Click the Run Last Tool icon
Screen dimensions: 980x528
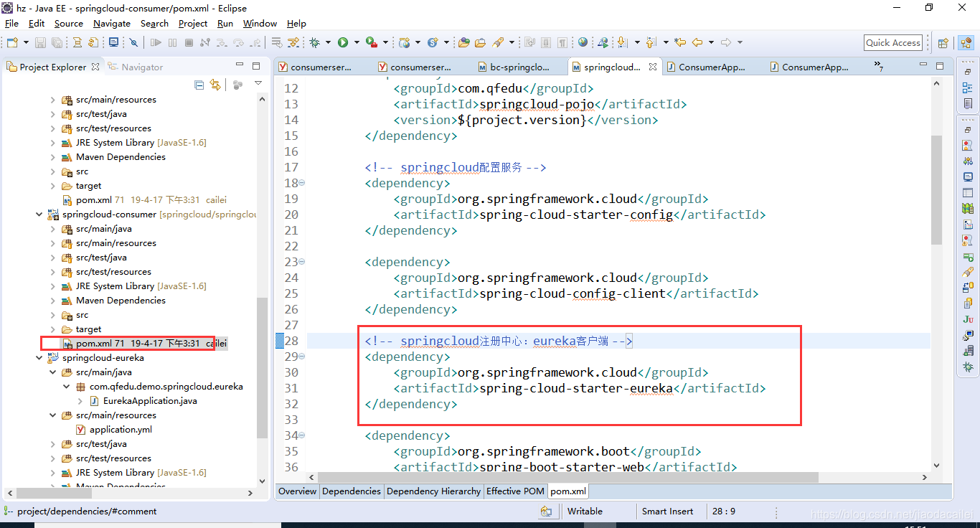pos(371,42)
